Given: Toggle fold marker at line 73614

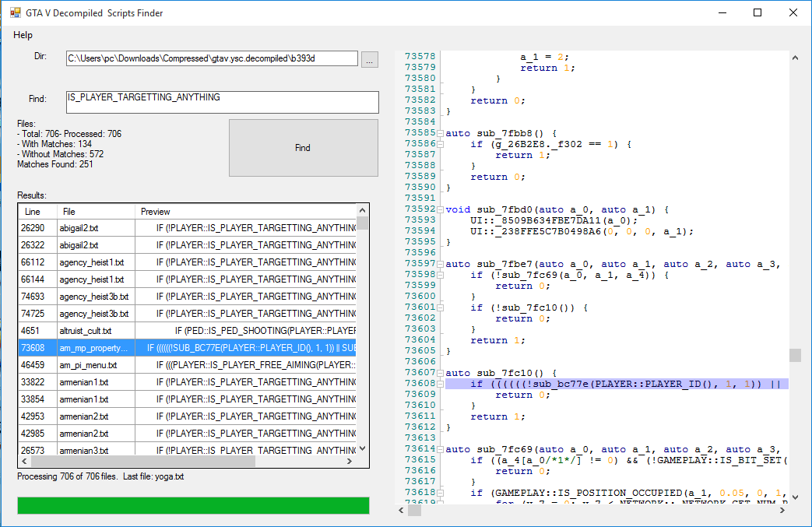Looking at the screenshot, I should 441,449.
